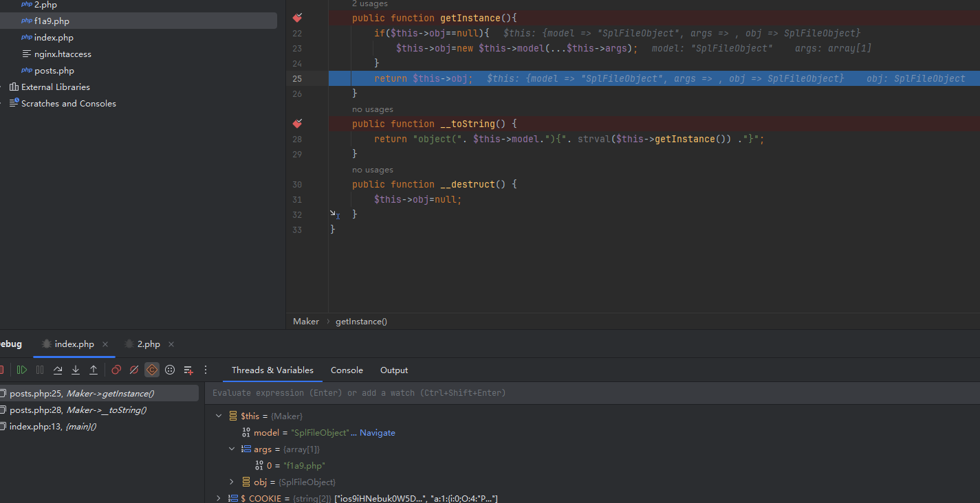The width and height of the screenshot is (980, 503).
Task: Open View Breakpoints (red circles icon)
Action: [116, 370]
